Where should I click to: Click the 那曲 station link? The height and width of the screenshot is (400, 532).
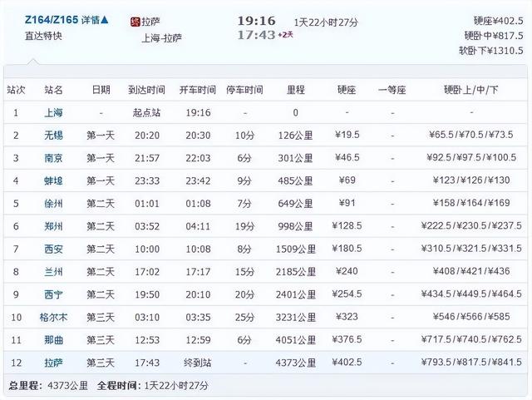[x=53, y=340]
